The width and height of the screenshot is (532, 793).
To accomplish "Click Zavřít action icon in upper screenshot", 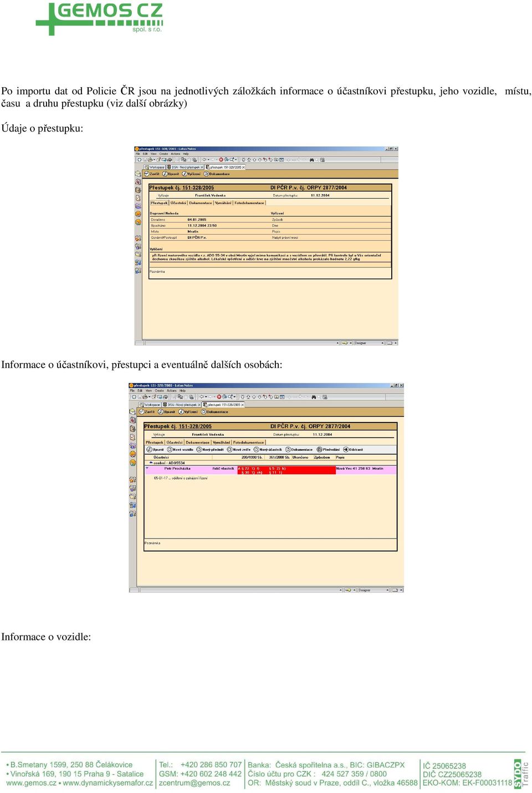I will click(147, 174).
